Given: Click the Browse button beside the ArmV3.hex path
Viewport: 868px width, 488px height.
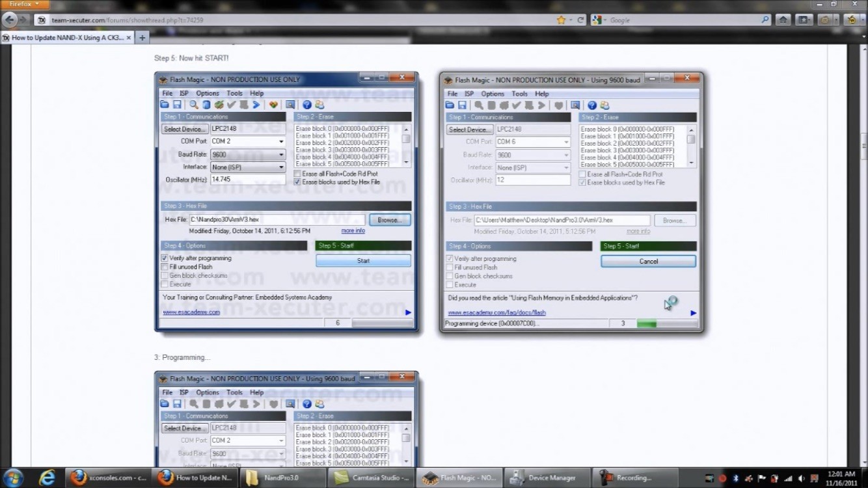Looking at the screenshot, I should click(389, 220).
